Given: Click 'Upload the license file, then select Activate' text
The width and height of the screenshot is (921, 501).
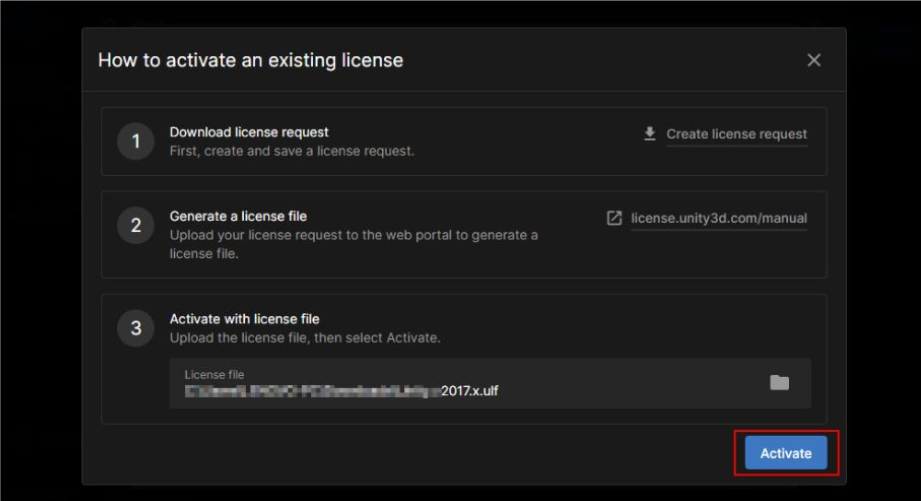Looking at the screenshot, I should (305, 338).
